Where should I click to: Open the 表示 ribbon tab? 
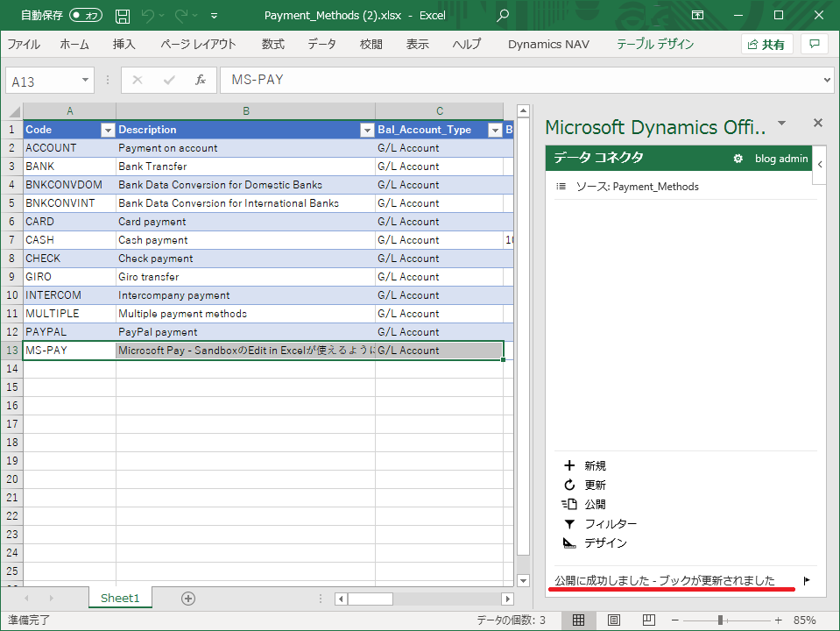(x=417, y=44)
